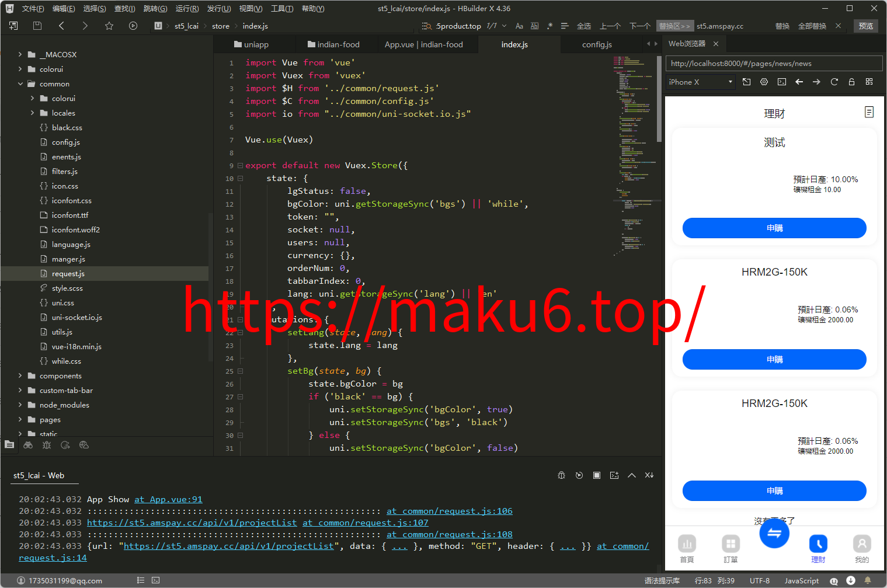Screen dimensions: 887x588
Task: Click the notification bell in status bar
Action: coord(868,580)
